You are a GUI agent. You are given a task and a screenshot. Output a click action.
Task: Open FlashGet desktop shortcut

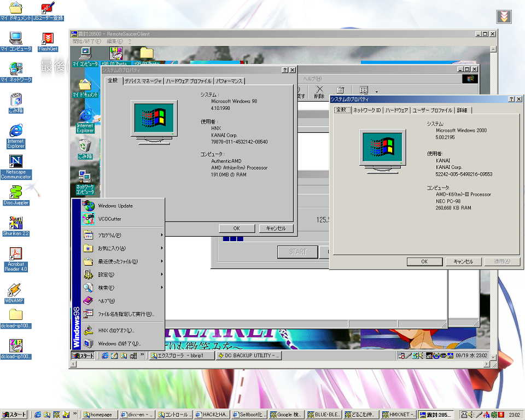[x=48, y=38]
